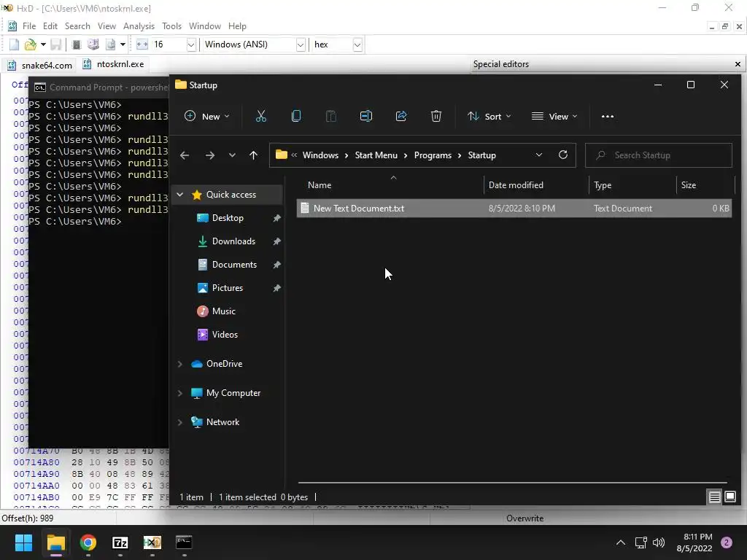The image size is (747, 560).
Task: Click HxD New file icon
Action: click(15, 44)
